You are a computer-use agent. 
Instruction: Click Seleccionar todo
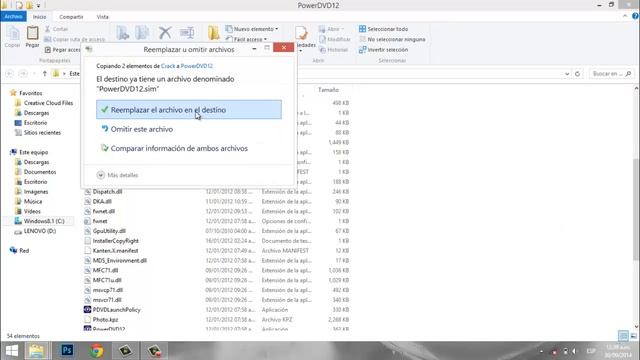point(383,29)
